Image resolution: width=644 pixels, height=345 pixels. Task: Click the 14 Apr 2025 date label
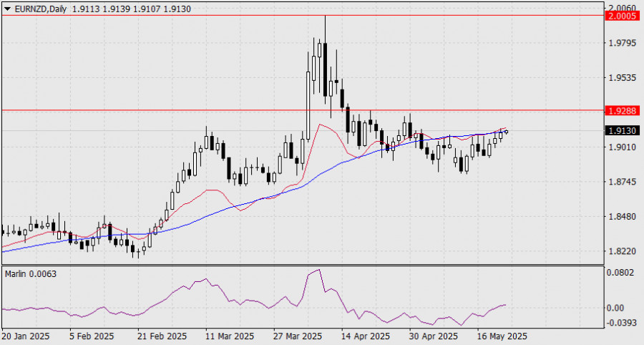366,336
